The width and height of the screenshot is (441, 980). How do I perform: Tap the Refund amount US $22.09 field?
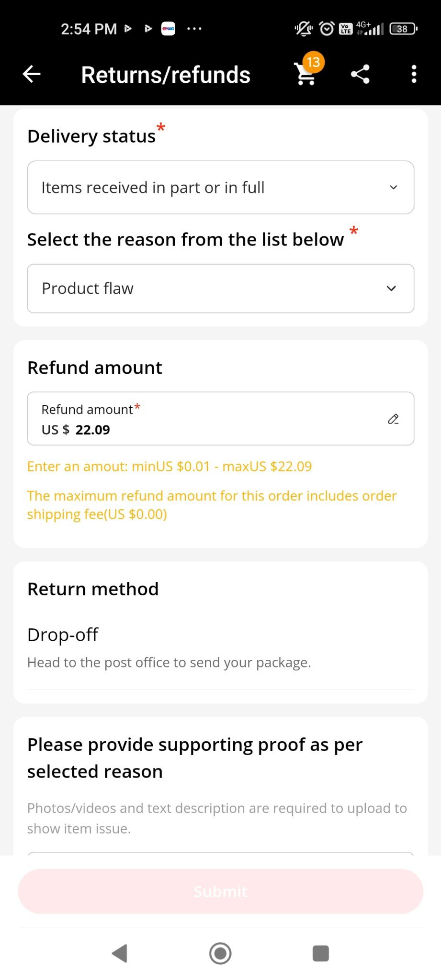(206, 419)
